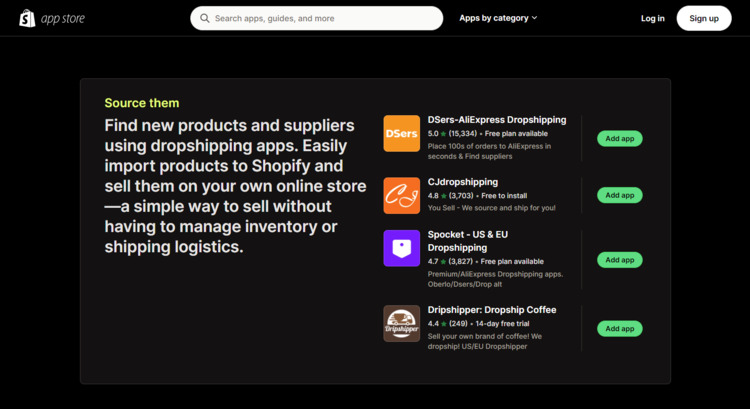Open Dripshipper: Dropship Coffee title link
This screenshot has width=750, height=409.
[491, 310]
